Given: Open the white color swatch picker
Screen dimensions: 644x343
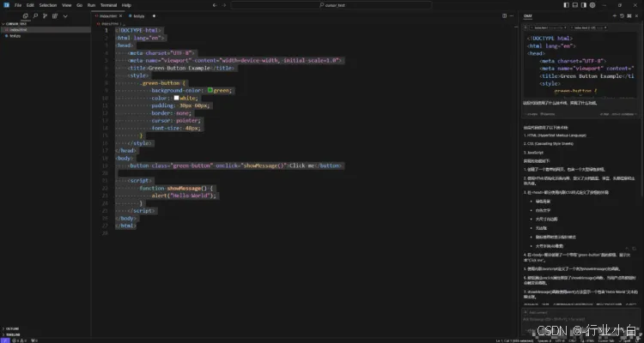Looking at the screenshot, I should point(176,98).
